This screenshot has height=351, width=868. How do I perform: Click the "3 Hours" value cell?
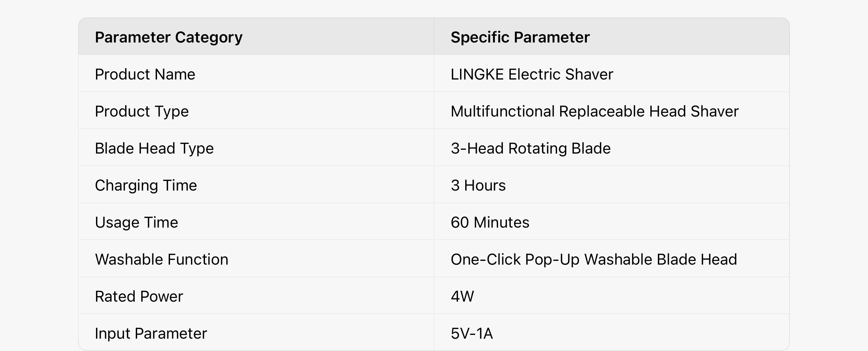478,185
